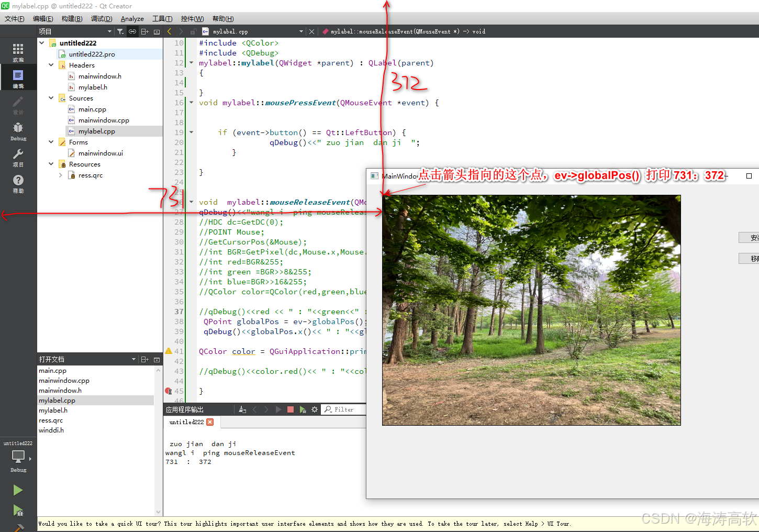
Task: Open the 编辑(E) menu
Action: pos(43,18)
